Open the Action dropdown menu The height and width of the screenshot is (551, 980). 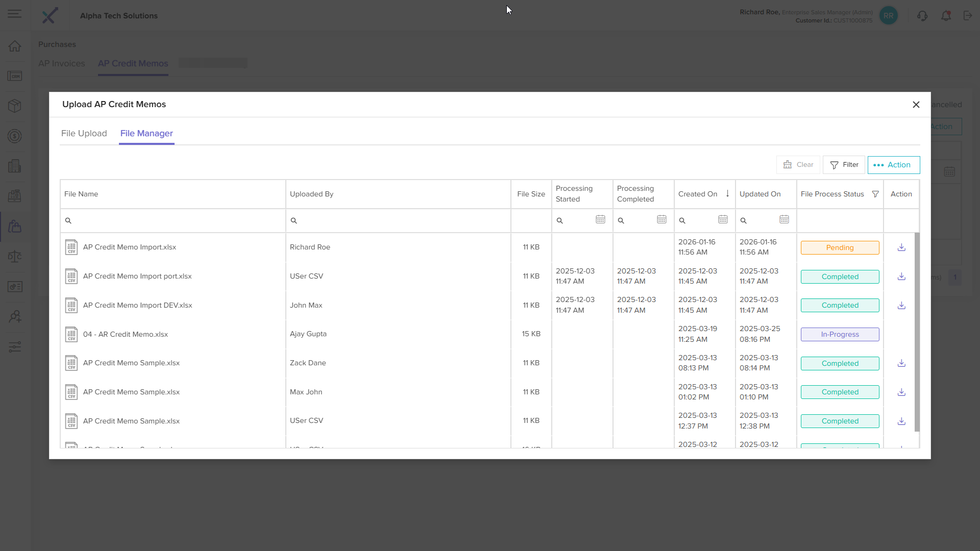tap(893, 165)
